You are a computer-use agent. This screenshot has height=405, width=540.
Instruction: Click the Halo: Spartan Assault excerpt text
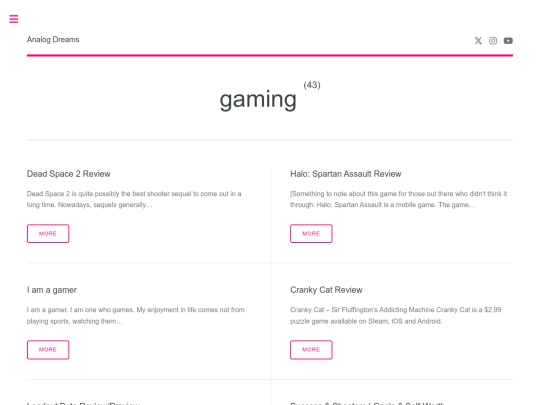398,199
